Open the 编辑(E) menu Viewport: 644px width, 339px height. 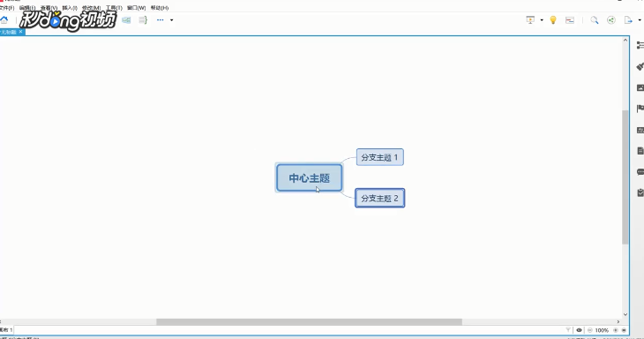tap(27, 8)
